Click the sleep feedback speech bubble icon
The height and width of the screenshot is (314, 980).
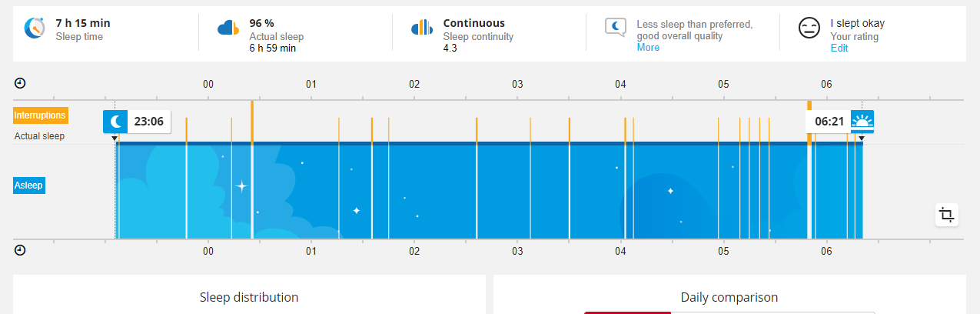point(616,28)
